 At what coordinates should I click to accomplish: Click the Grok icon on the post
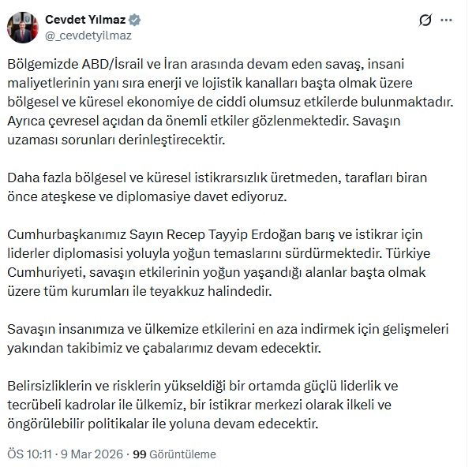pos(426,20)
